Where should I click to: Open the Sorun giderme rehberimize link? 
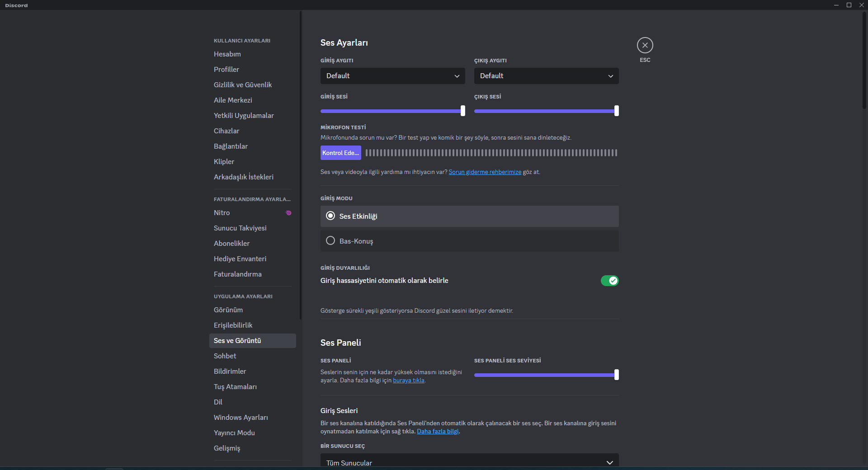click(x=485, y=172)
